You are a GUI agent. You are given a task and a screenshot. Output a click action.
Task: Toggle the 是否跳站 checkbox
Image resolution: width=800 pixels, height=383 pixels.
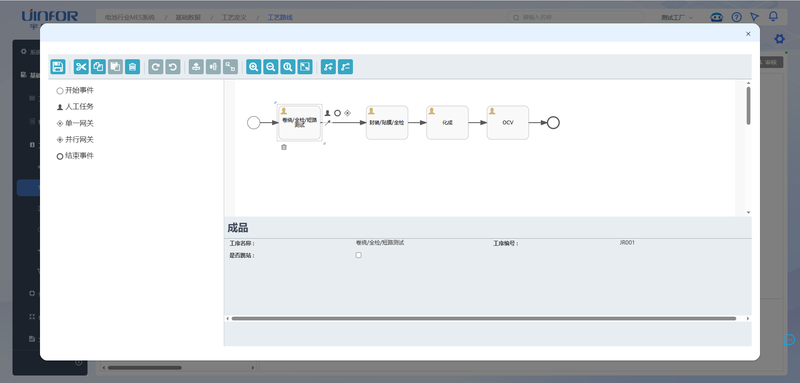click(359, 255)
